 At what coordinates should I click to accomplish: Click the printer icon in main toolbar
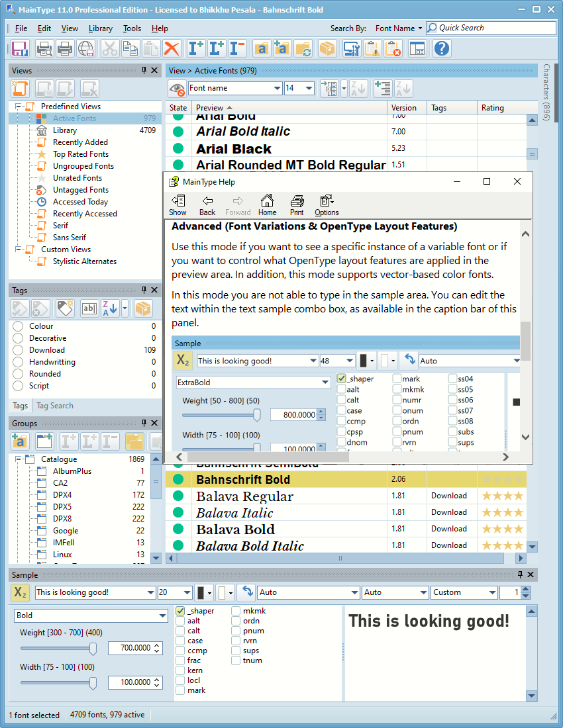click(x=65, y=48)
